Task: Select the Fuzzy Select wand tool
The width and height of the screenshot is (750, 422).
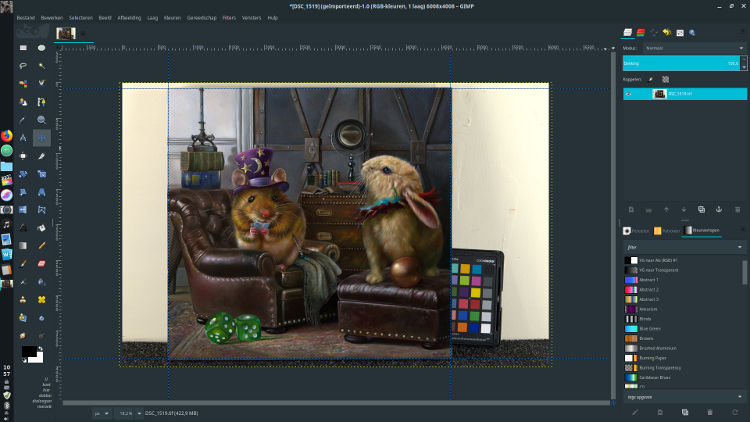Action: [42, 66]
